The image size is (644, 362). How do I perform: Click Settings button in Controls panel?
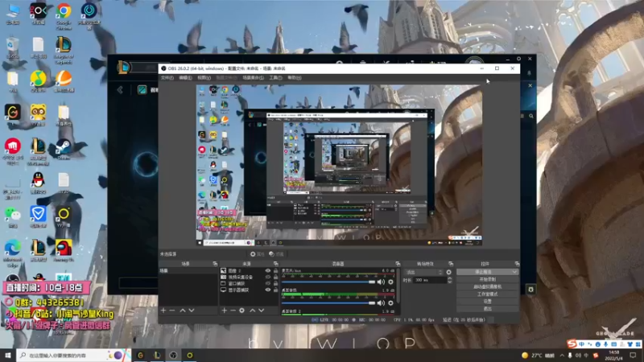click(488, 301)
